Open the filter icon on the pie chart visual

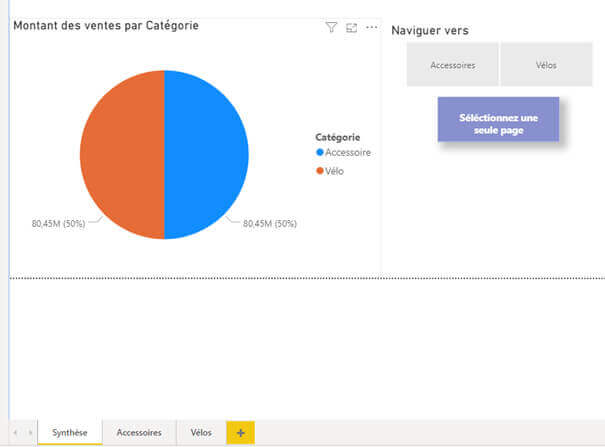point(331,27)
